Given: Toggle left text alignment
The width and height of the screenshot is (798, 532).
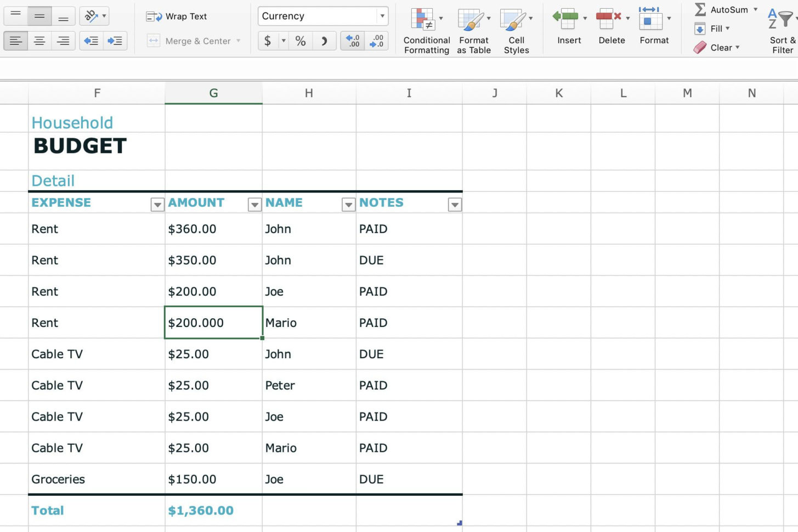Looking at the screenshot, I should click(15, 41).
